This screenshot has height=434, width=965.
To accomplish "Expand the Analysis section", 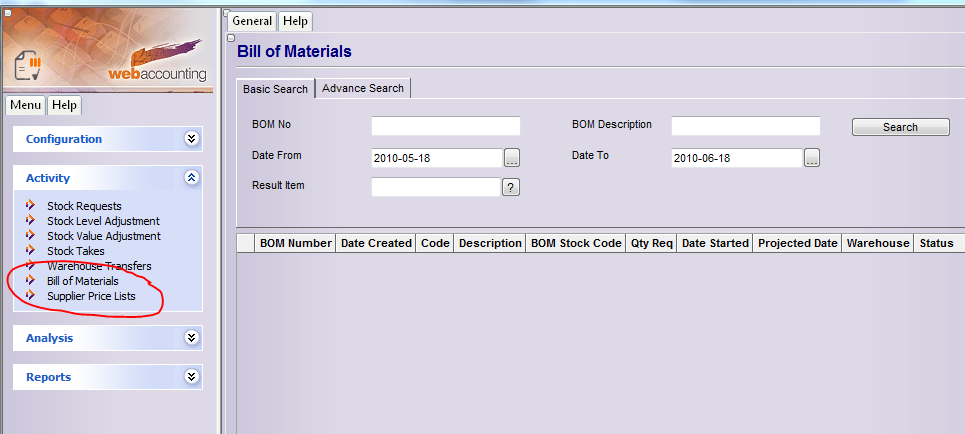I will pos(192,338).
